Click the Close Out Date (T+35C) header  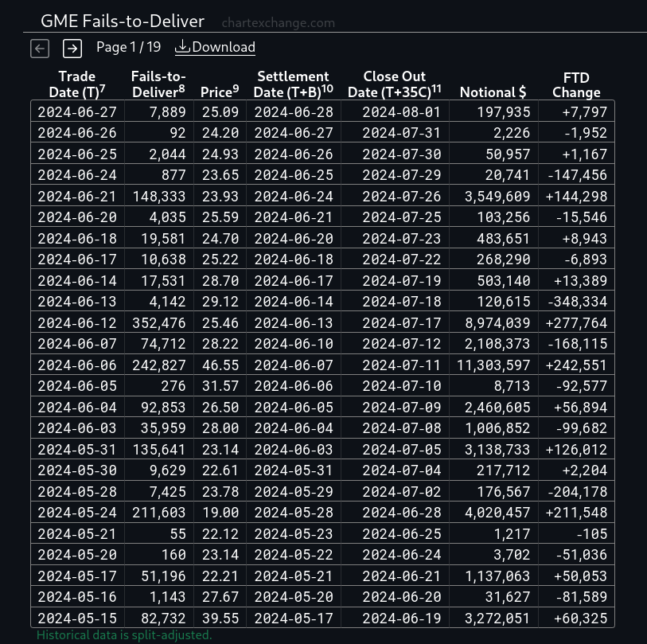click(x=395, y=84)
